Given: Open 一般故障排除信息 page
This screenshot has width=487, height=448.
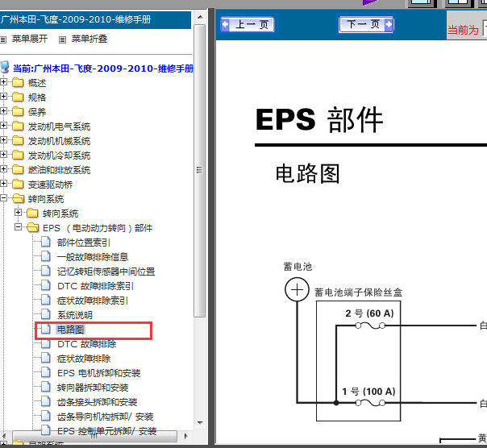Looking at the screenshot, I should coord(93,257).
